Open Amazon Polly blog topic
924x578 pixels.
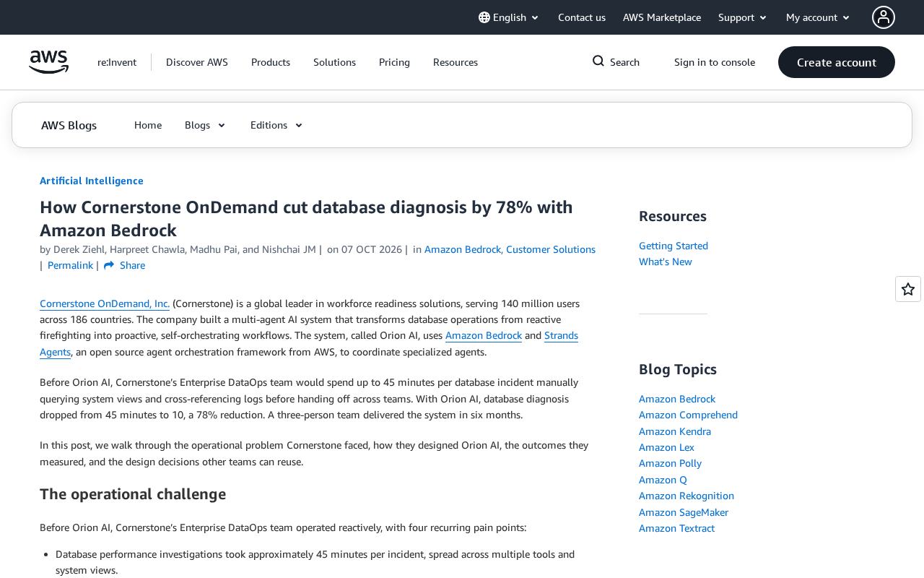click(670, 463)
